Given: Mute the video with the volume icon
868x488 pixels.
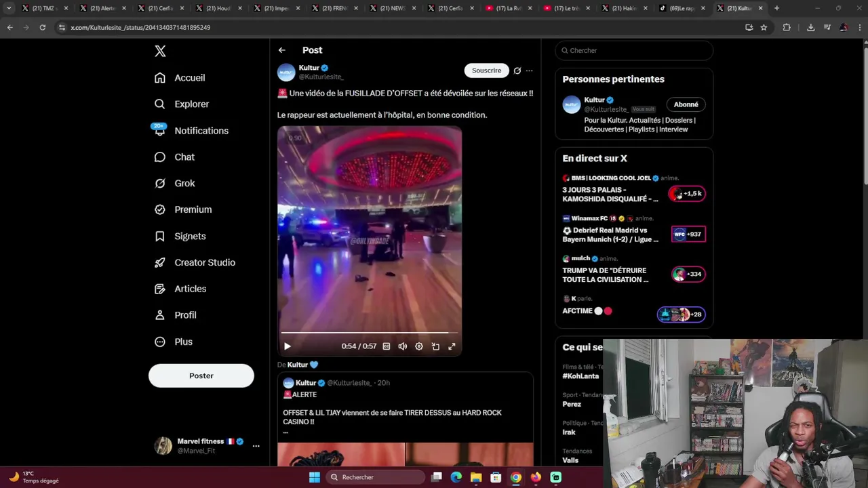Looking at the screenshot, I should (x=403, y=346).
